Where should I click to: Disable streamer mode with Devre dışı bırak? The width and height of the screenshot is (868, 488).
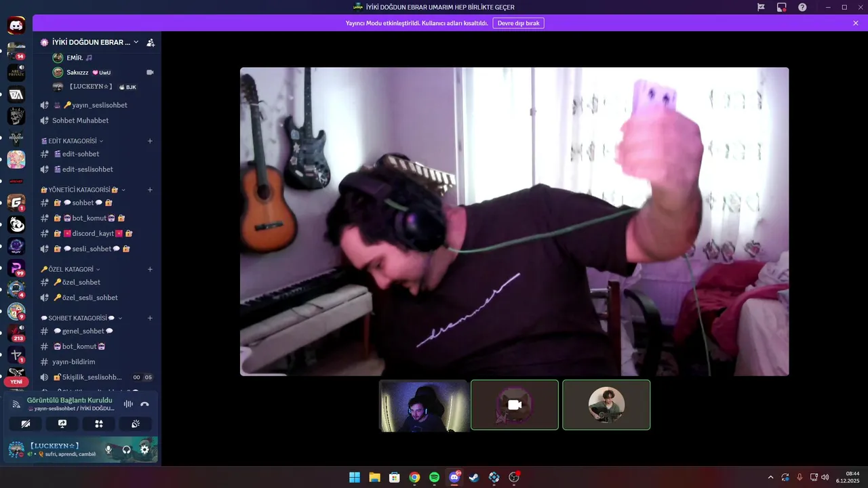[518, 23]
